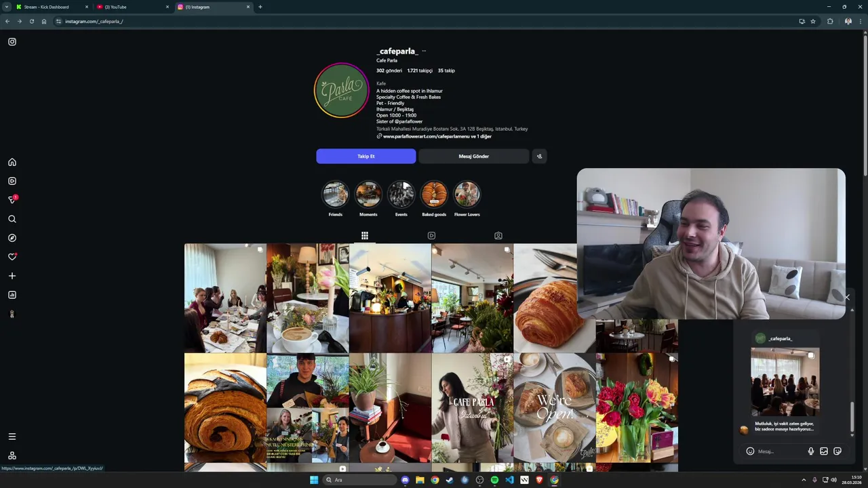The width and height of the screenshot is (868, 488).
Task: Go back to the previous page
Action: 7,21
